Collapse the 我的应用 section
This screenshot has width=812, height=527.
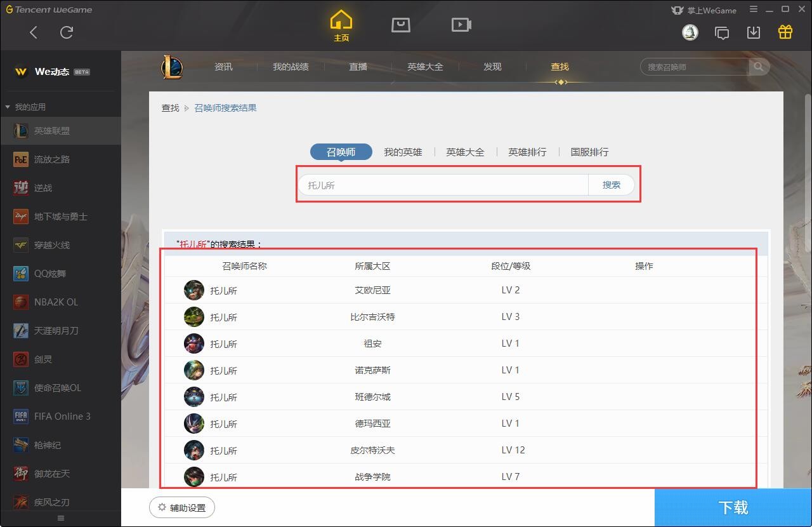8,107
